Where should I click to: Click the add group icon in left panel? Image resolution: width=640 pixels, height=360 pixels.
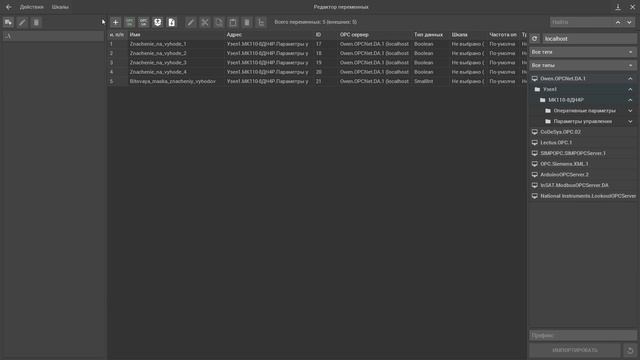tap(9, 22)
